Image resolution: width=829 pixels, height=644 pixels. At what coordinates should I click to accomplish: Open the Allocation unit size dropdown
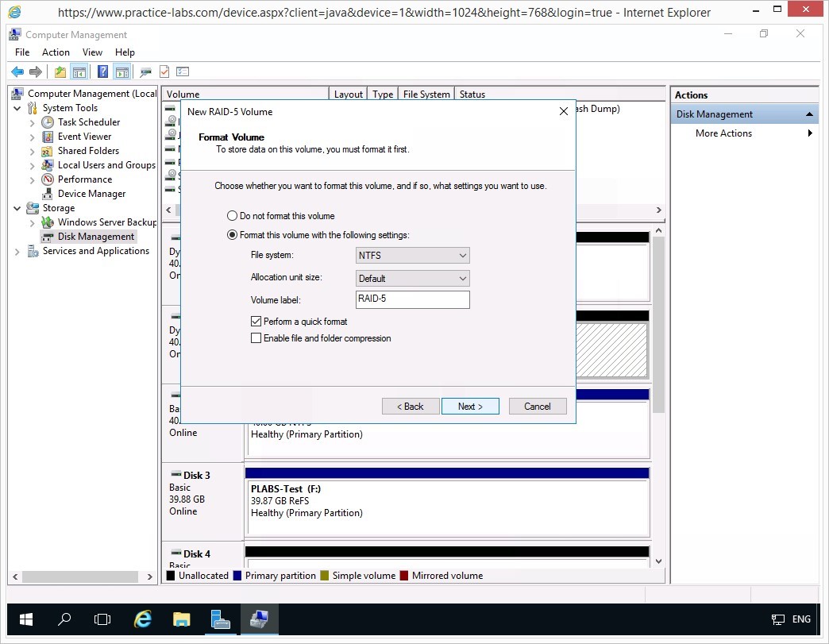[413, 279]
